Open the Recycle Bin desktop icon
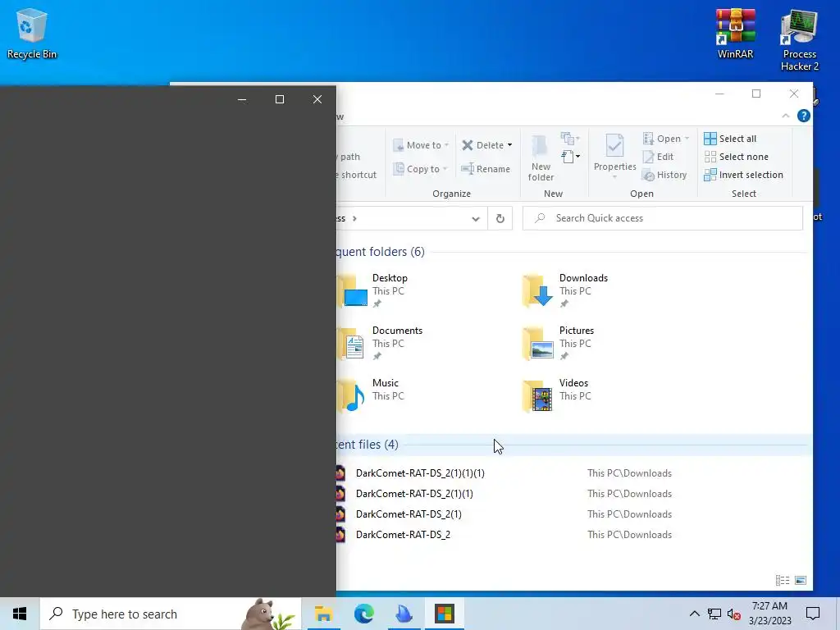Viewport: 840px width, 630px height. tap(32, 33)
